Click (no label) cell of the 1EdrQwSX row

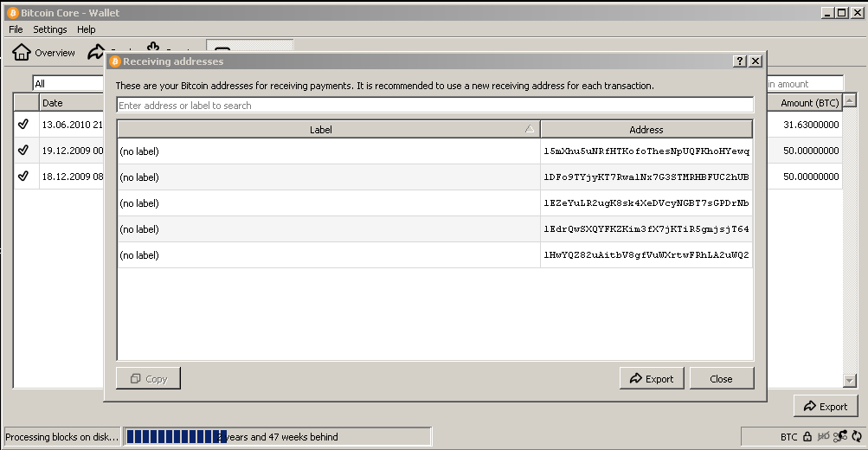click(x=329, y=229)
